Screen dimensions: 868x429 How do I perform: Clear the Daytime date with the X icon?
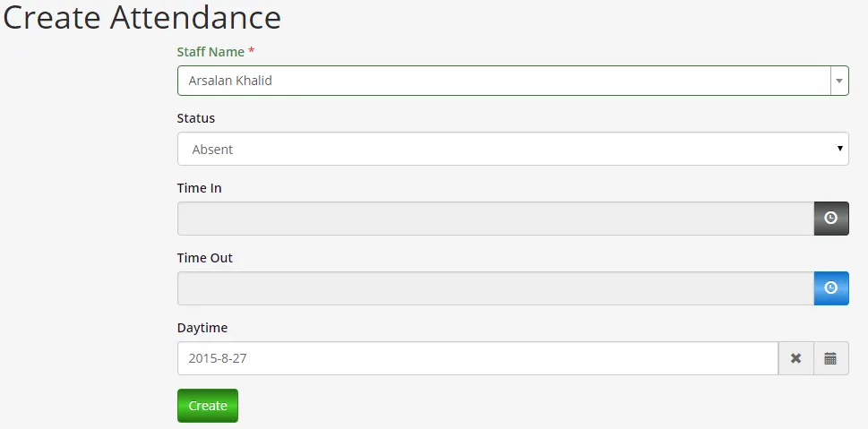pos(795,358)
